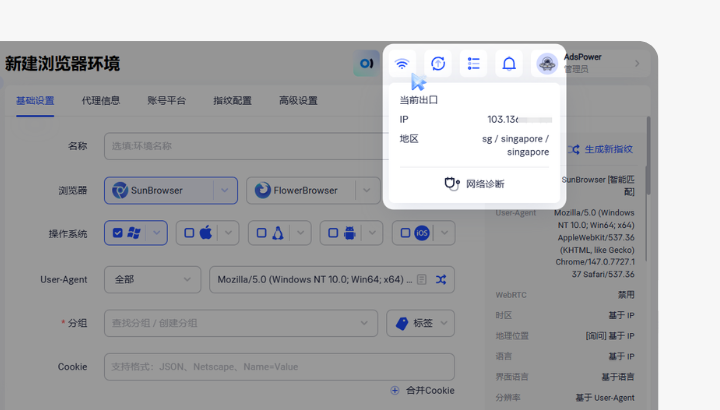Open the 标签 tag dropdown

(x=421, y=323)
